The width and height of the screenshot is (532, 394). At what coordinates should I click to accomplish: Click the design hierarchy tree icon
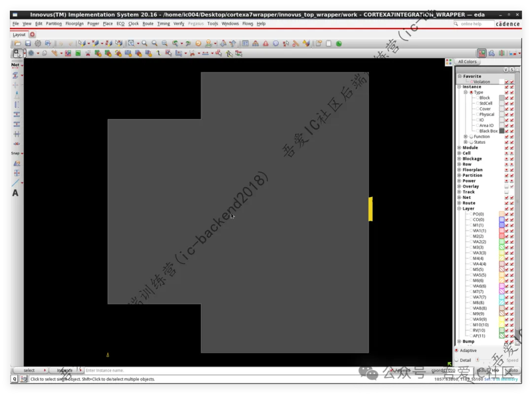(x=256, y=43)
